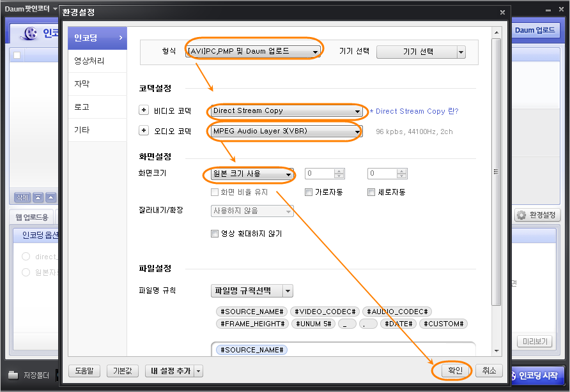Toggle the 가로자동 checkbox

tap(309, 192)
